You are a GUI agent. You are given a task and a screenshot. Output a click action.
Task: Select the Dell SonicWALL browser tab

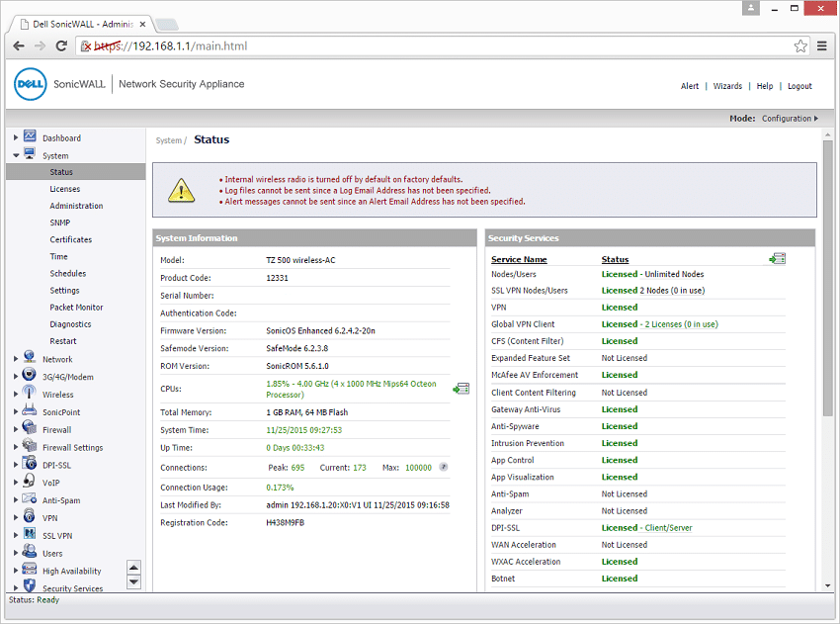click(x=83, y=24)
